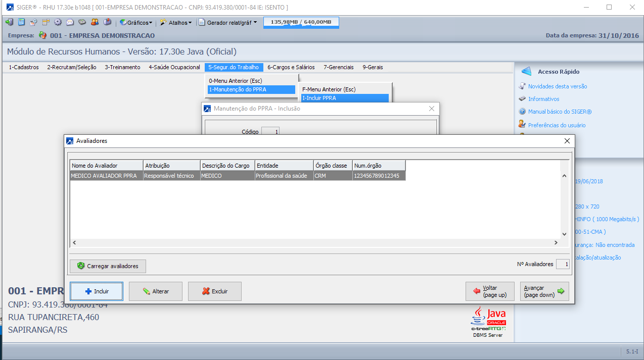Click the gear settings toolbar icon
The image size is (644, 360).
[x=58, y=22]
